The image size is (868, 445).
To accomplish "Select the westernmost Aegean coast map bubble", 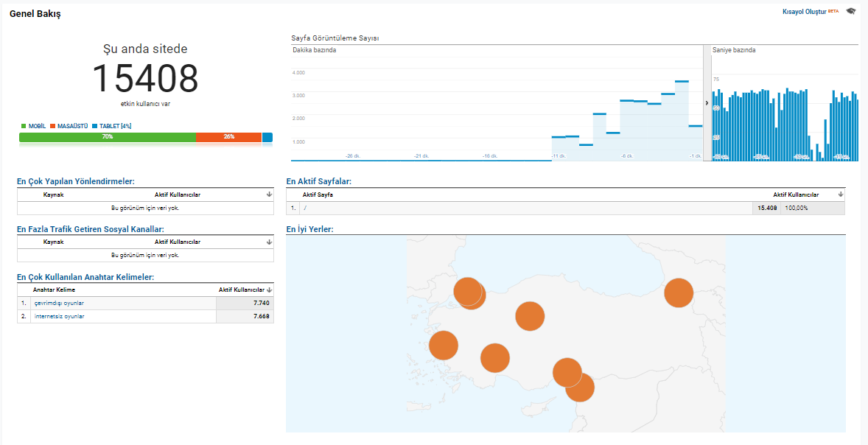I will (x=444, y=345).
